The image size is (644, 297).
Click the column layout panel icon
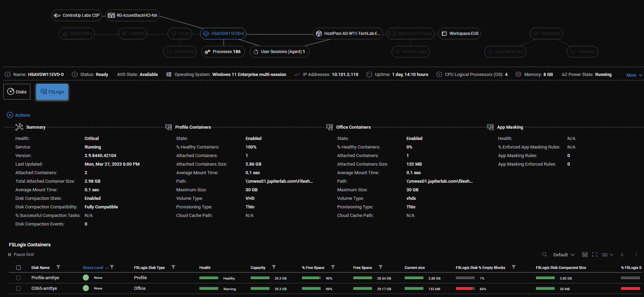(585, 255)
